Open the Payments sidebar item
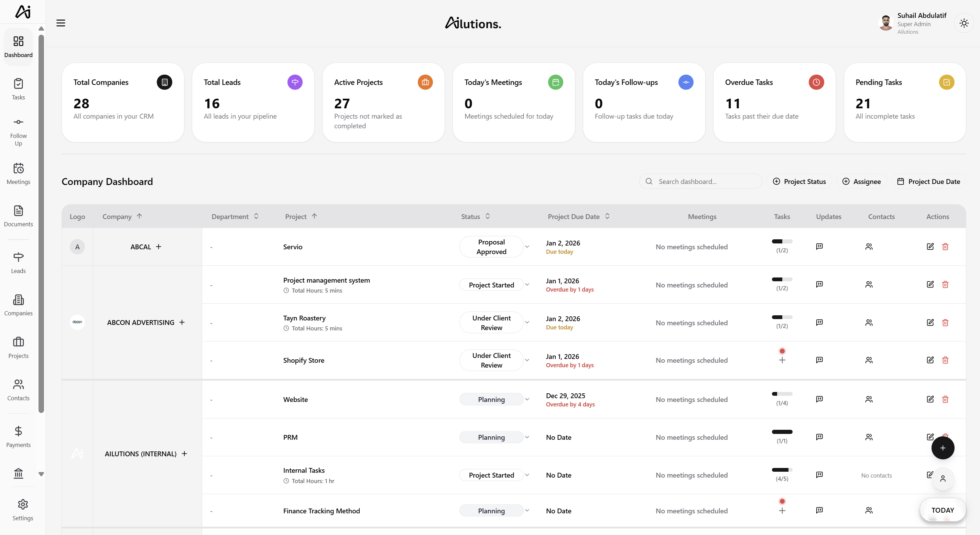 click(x=18, y=436)
